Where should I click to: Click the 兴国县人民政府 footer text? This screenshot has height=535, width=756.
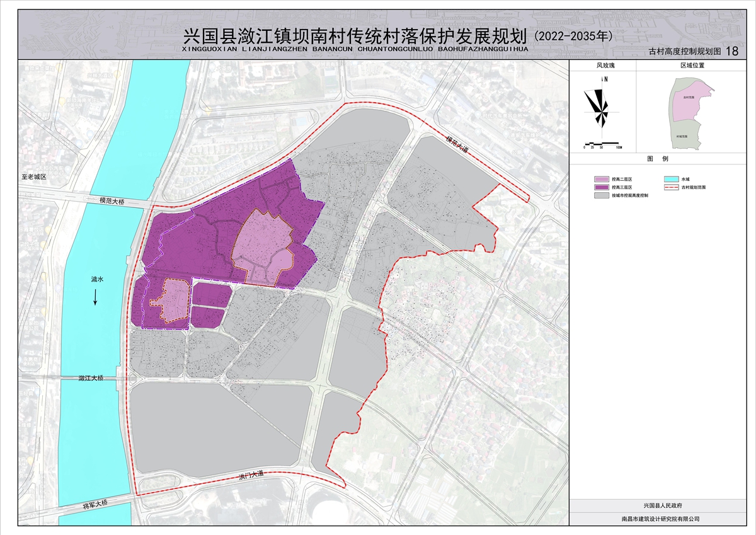[x=661, y=505]
